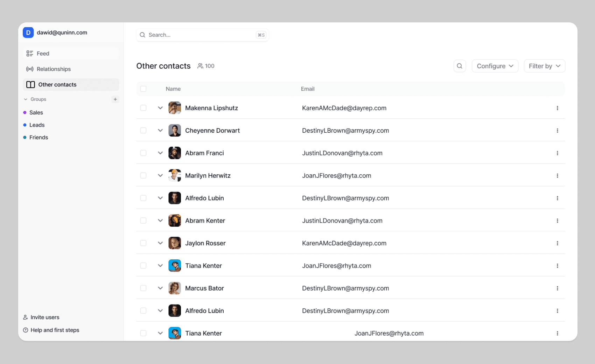595x364 pixels.
Task: Check the Abram Kenter row checkbox
Action: tap(143, 220)
